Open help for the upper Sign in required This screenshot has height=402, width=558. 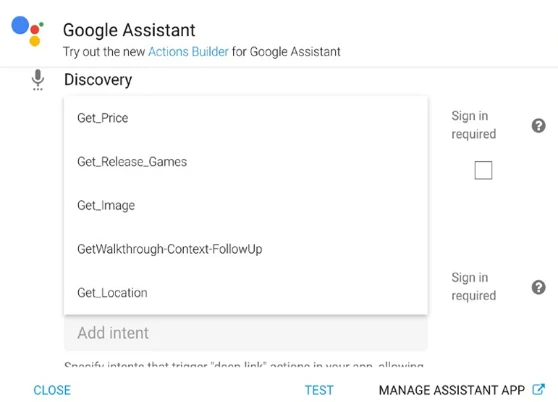pyautogui.click(x=538, y=126)
